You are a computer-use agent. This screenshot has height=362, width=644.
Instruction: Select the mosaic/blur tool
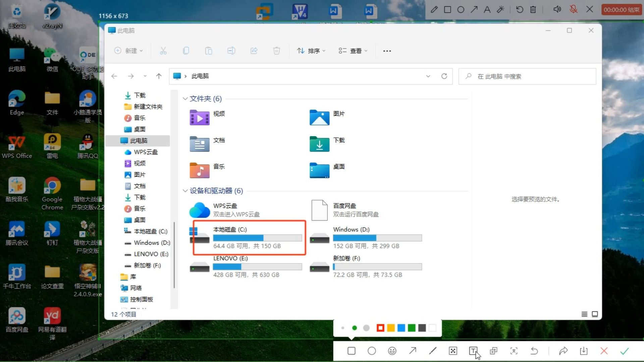point(453,351)
